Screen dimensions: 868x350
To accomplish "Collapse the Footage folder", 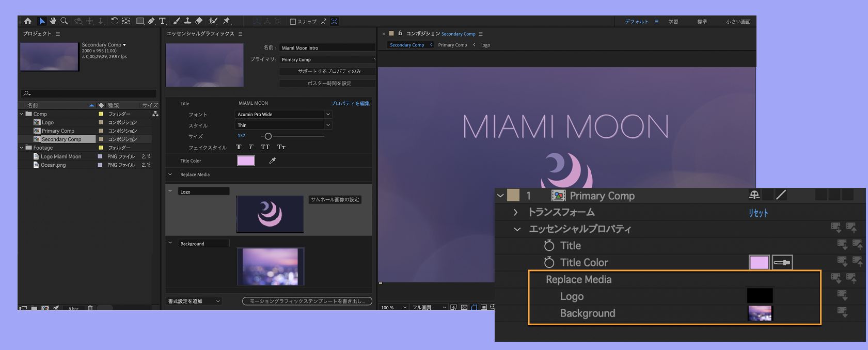I will (21, 148).
